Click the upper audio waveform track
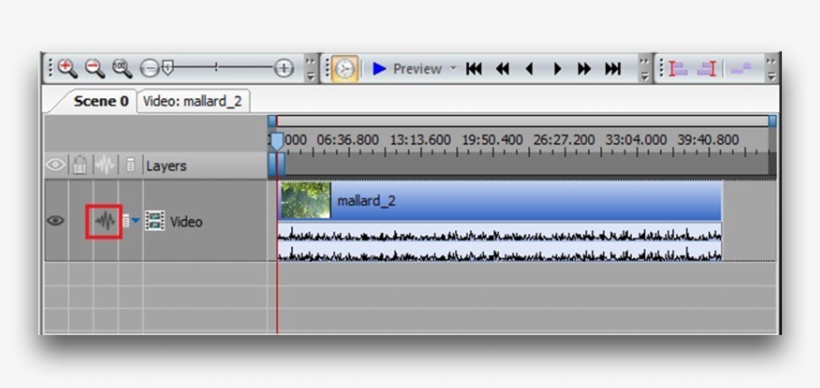 499,232
